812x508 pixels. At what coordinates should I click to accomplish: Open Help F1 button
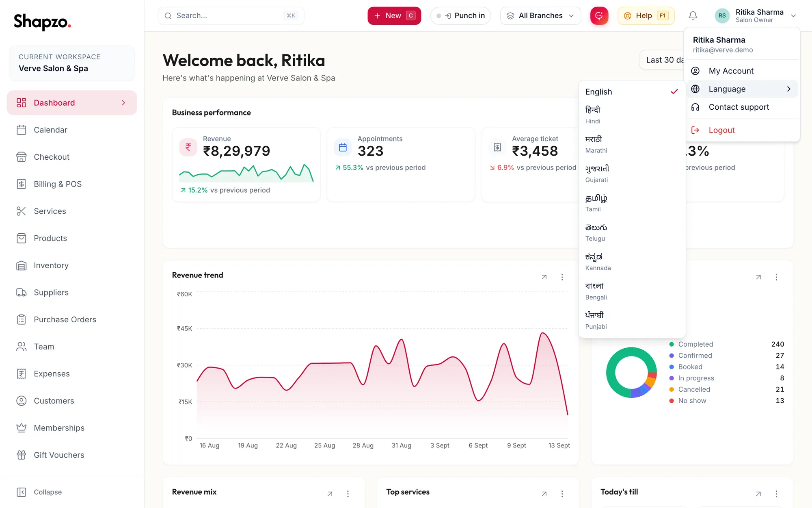click(x=646, y=16)
